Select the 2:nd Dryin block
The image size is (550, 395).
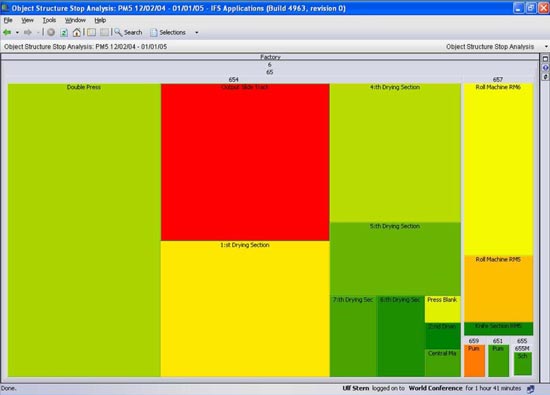pyautogui.click(x=443, y=336)
